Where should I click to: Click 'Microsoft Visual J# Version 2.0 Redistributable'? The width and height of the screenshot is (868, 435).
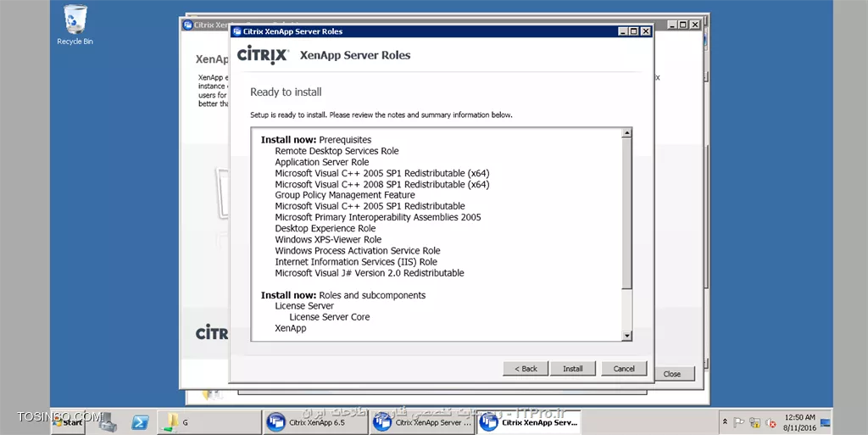click(370, 273)
